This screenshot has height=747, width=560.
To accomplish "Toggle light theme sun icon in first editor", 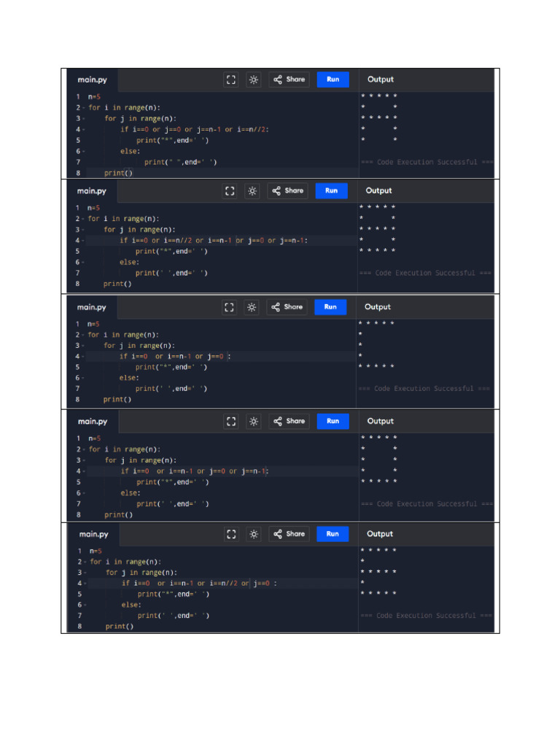I will 254,80.
